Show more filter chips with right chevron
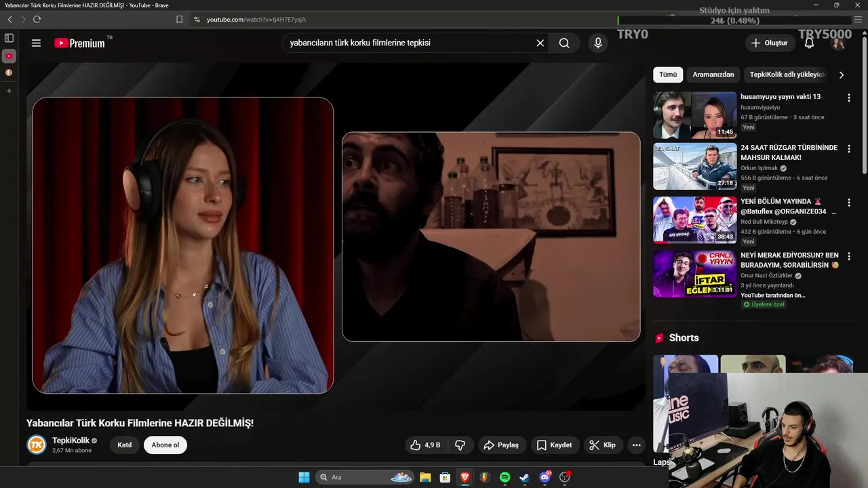The width and height of the screenshot is (868, 488). tap(841, 75)
